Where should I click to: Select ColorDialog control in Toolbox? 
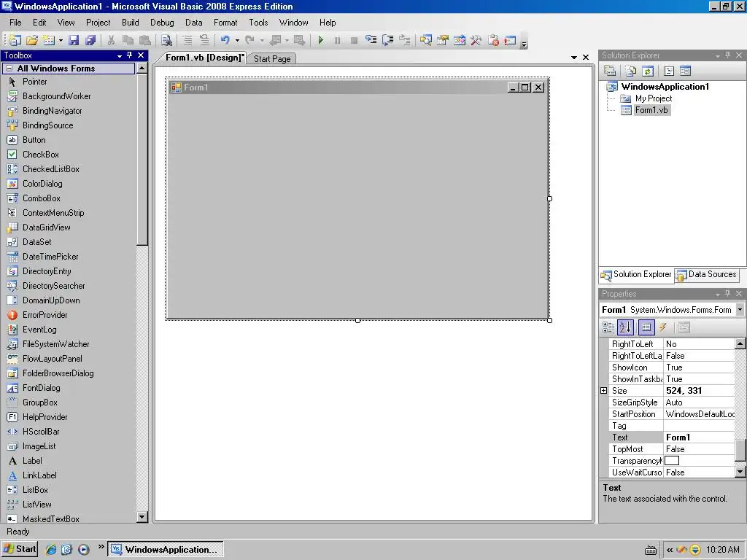[42, 183]
